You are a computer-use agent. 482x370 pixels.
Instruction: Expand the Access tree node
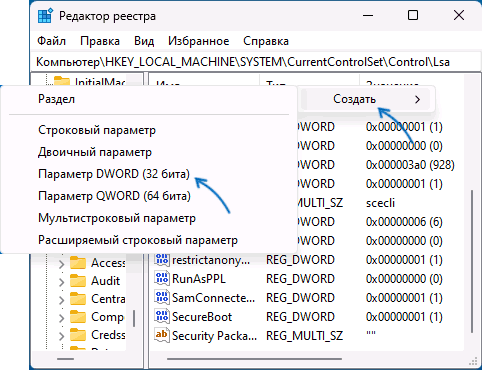point(62,264)
